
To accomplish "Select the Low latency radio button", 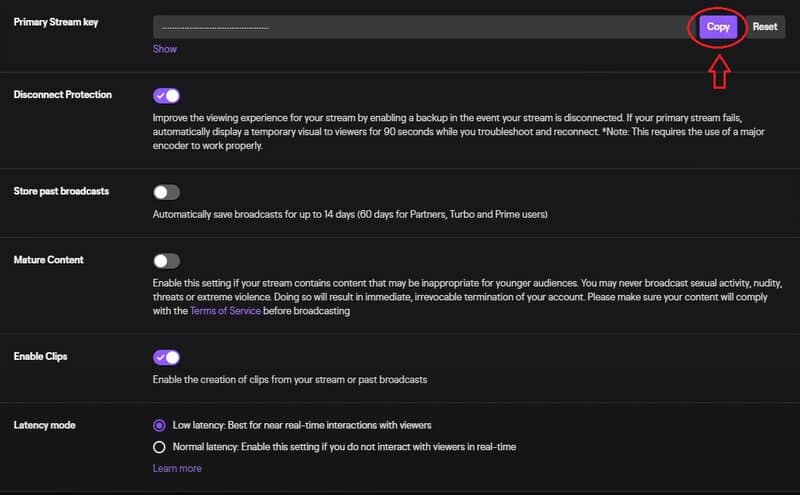I will coord(159,425).
